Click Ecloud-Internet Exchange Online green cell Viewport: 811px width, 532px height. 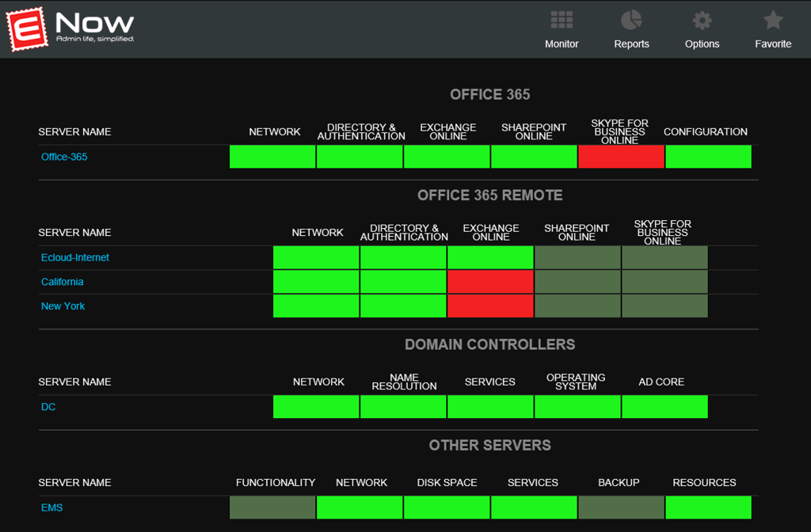pyautogui.click(x=490, y=257)
